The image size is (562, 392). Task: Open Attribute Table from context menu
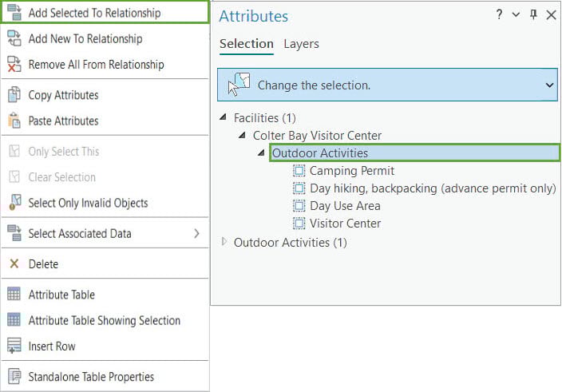[x=105, y=294]
